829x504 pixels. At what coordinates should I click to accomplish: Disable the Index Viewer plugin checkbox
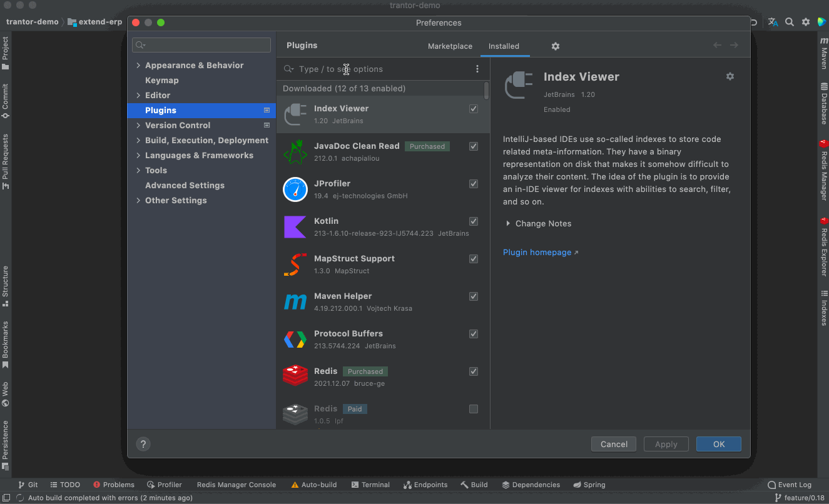(x=474, y=109)
